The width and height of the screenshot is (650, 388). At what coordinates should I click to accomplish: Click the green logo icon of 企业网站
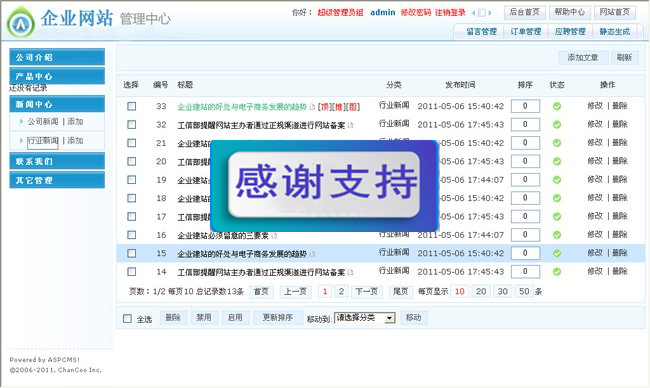point(21,23)
